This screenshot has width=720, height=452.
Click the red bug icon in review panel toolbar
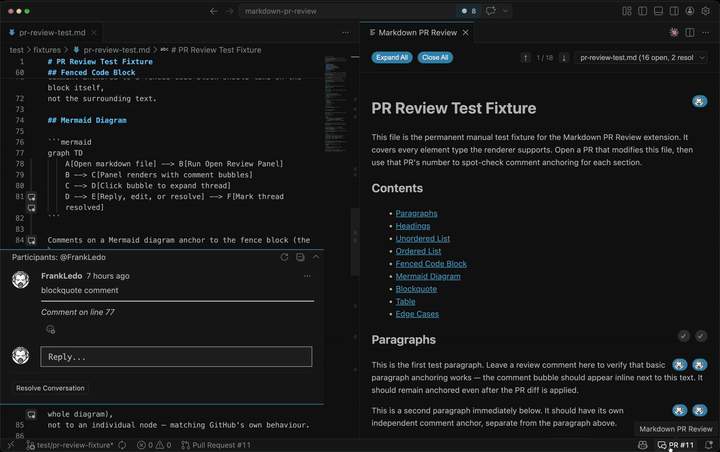(x=674, y=33)
